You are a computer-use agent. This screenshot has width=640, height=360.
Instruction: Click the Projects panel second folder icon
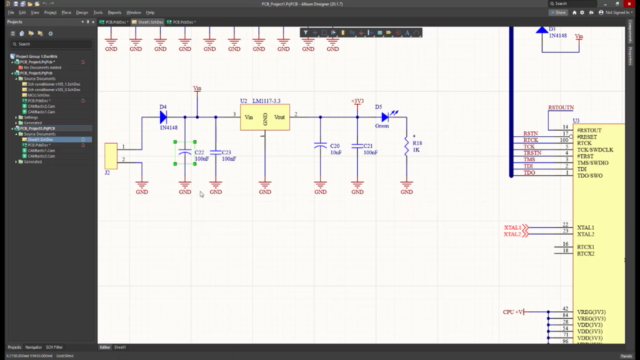point(40,33)
